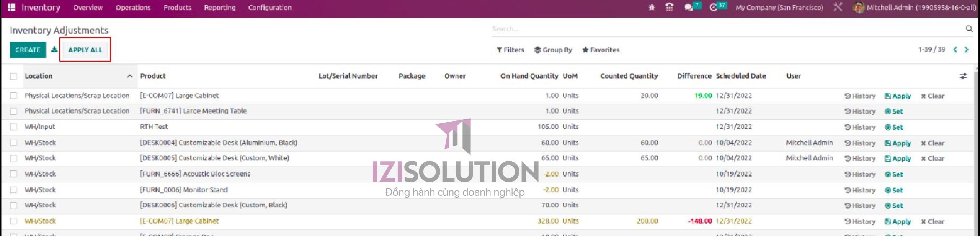
Task: Click the APPLY ALL button
Action: (85, 50)
